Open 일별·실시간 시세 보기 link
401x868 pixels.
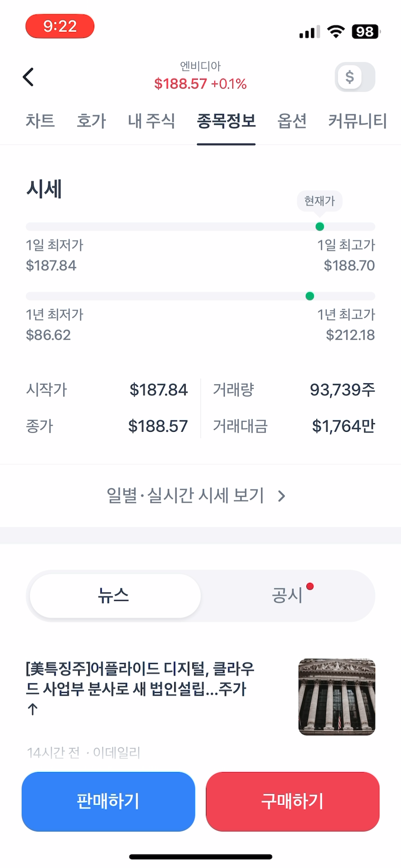(186, 495)
